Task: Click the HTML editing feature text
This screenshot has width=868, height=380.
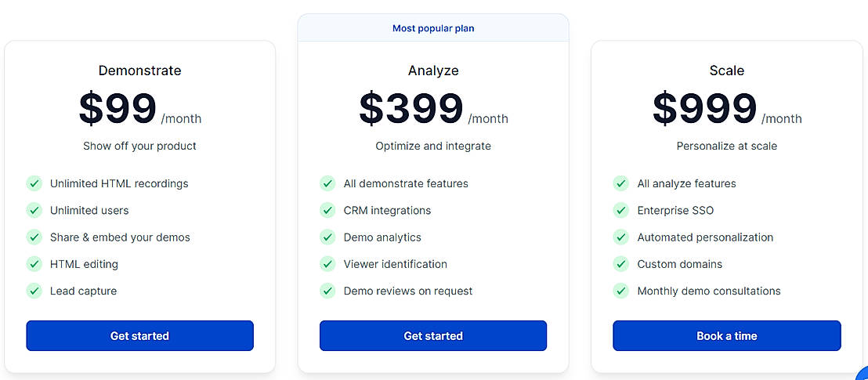Action: 84,264
